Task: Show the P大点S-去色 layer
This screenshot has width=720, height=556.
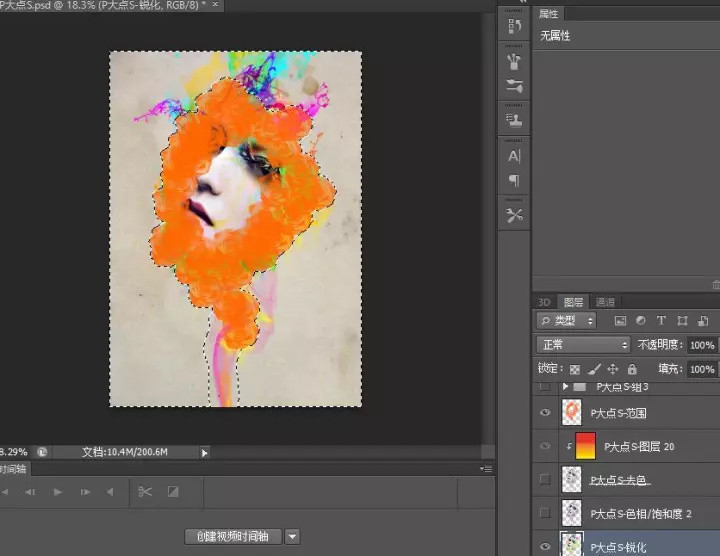Action: [x=545, y=480]
